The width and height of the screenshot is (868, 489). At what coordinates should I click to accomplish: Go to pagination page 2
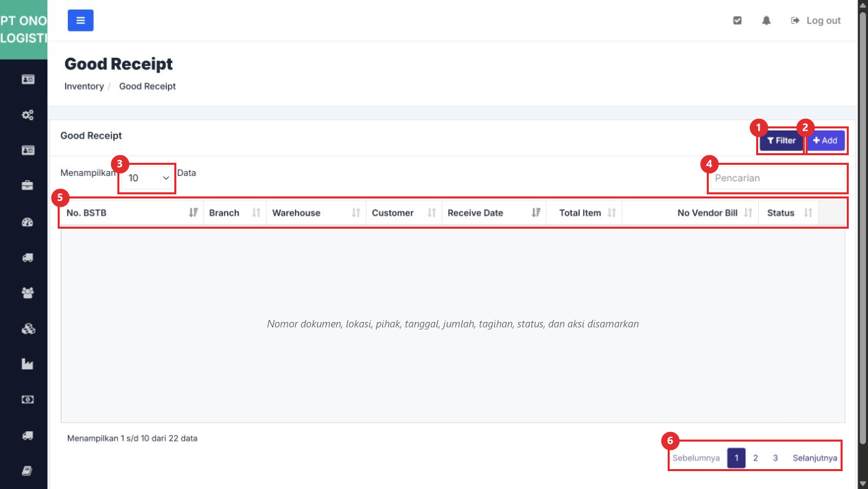(x=755, y=458)
